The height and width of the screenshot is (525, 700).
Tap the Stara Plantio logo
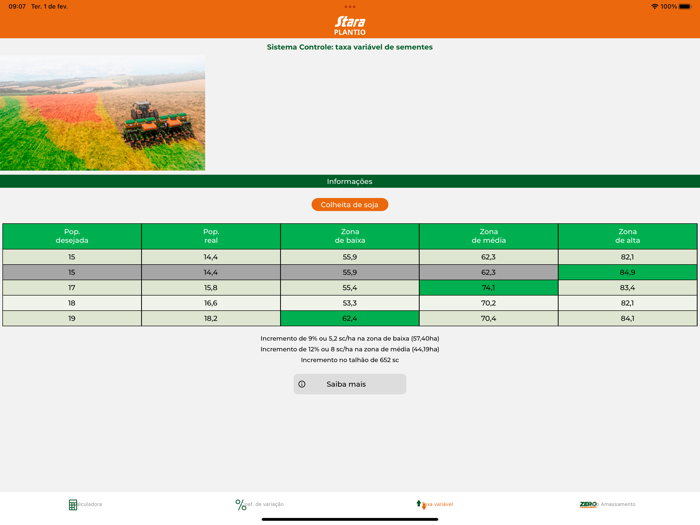click(350, 25)
